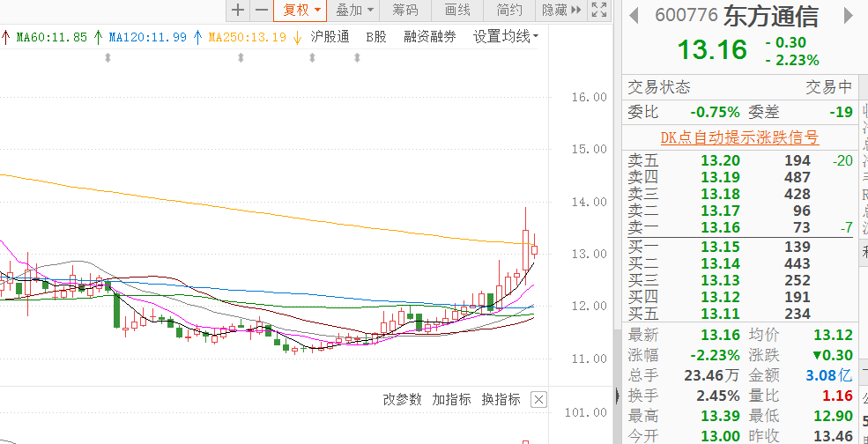Viewport: 868px width, 444px height.
Task: Click 昨收 value 13.46
Action: pyautogui.click(x=833, y=436)
